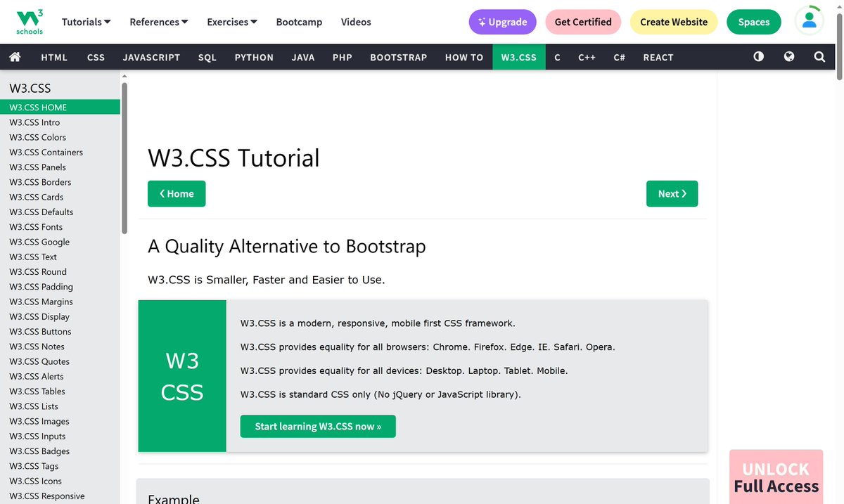Select C# in the topic bar
Image resolution: width=844 pixels, height=504 pixels.
tap(619, 57)
